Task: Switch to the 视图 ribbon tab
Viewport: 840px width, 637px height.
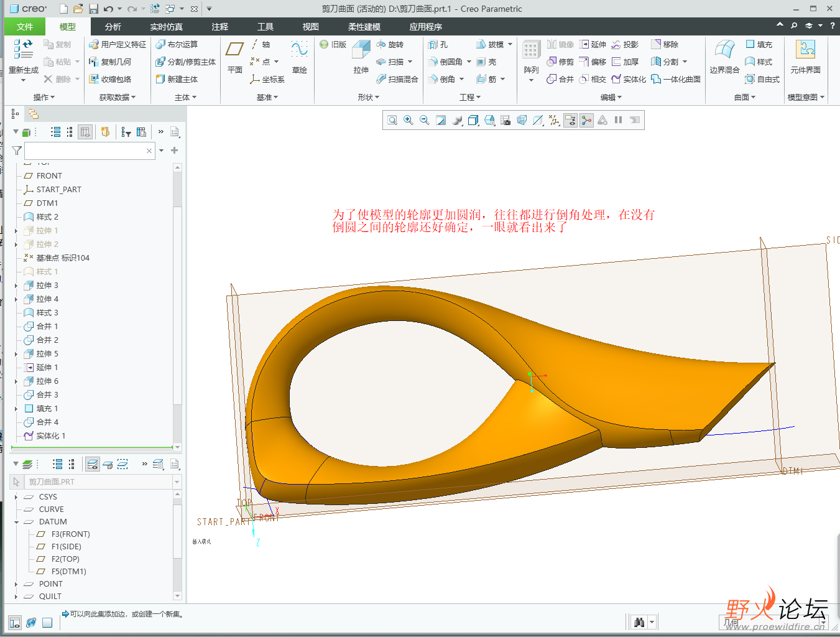Action: coord(311,27)
